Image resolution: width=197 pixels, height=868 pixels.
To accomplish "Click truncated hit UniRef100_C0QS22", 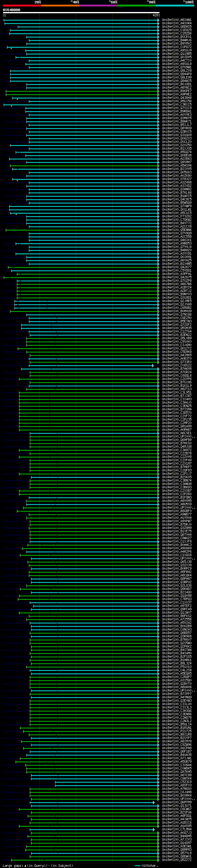I will coord(176,365).
